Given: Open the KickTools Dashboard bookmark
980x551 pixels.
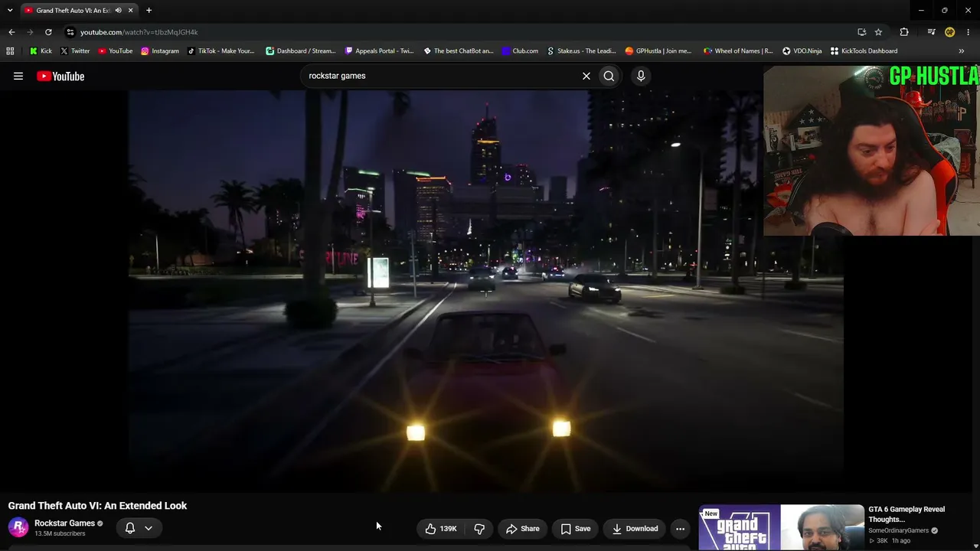Looking at the screenshot, I should (864, 51).
